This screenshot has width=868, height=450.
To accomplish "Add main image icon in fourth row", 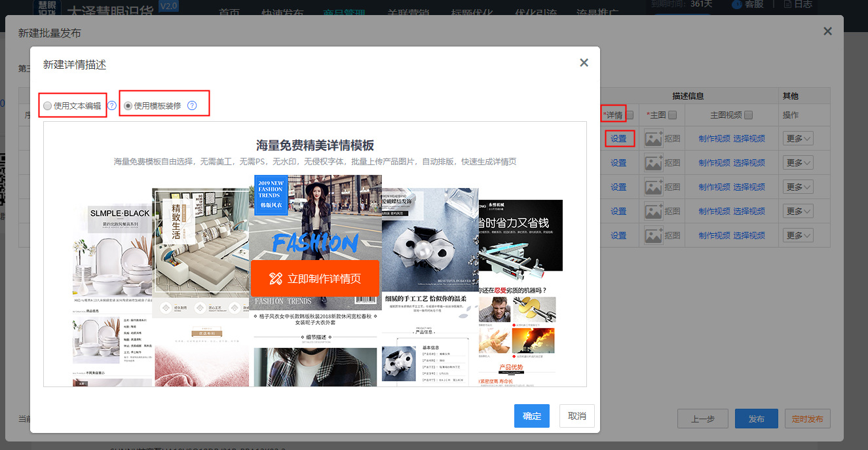I will 653,212.
